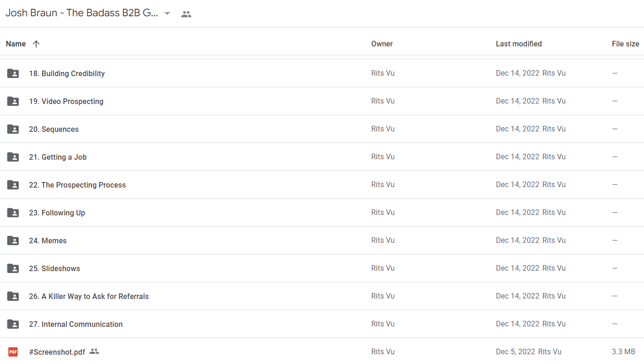Click folder icon for 20. Sequences
This screenshot has height=364, width=644.
(x=13, y=129)
